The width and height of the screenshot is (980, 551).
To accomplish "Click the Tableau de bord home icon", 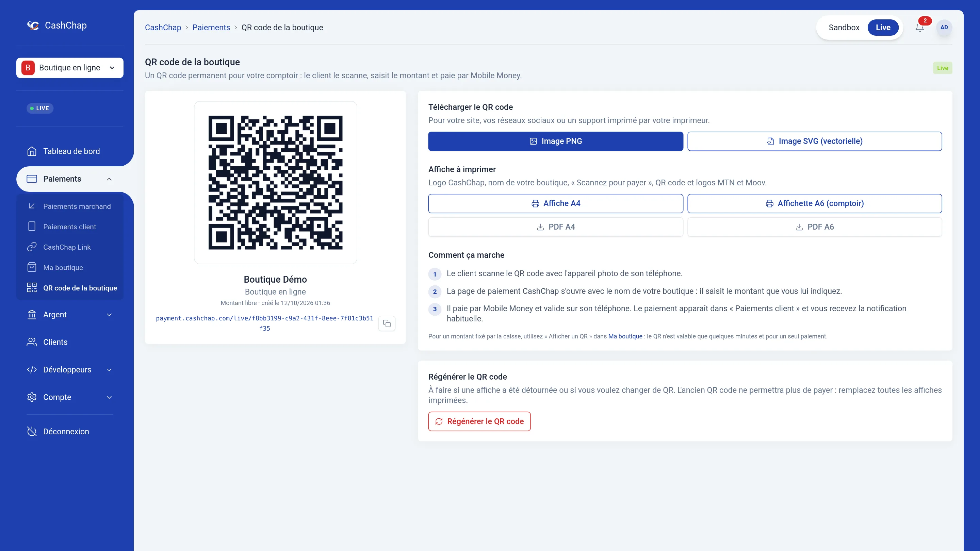I will (32, 151).
